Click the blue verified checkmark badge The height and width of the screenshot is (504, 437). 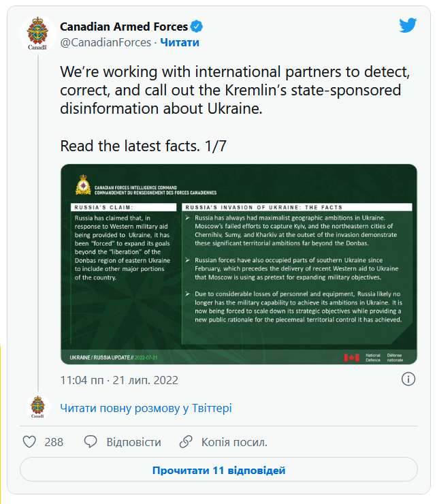[x=196, y=27]
